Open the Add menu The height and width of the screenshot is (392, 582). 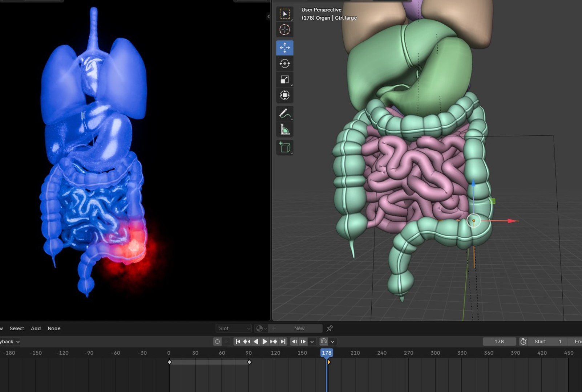click(x=36, y=328)
